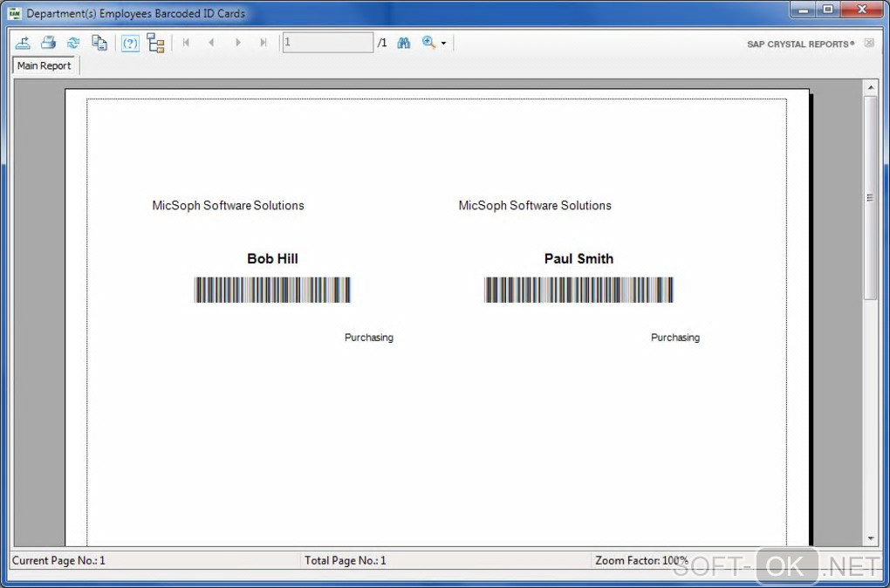This screenshot has width=890, height=588.
Task: Refresh the report data
Action: pyautogui.click(x=74, y=43)
